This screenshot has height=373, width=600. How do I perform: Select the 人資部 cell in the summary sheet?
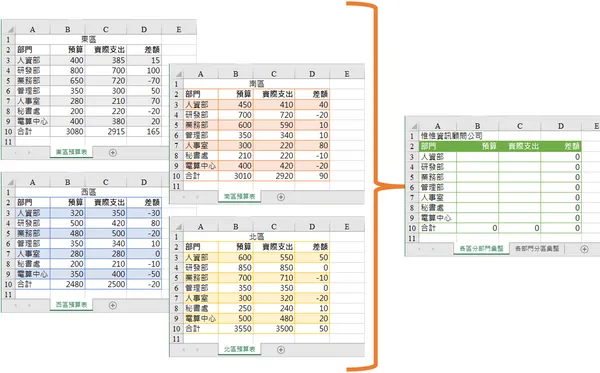click(437, 156)
